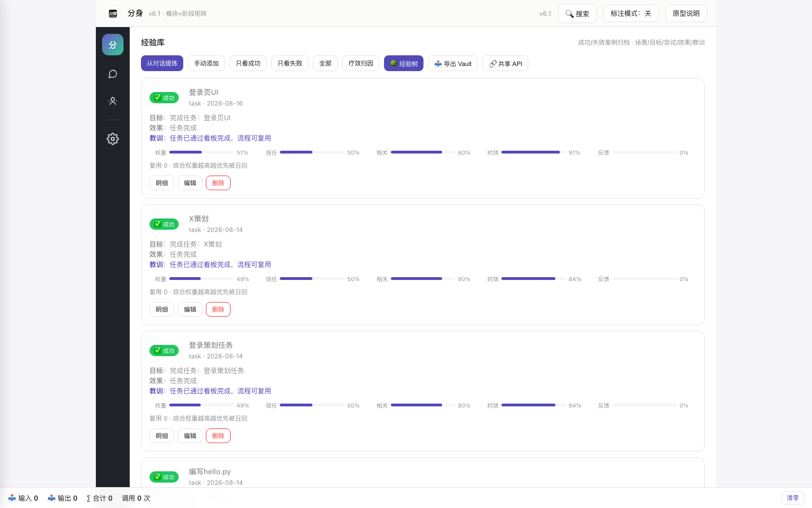Click 输出 0 counter in status bar
The height and width of the screenshot is (508, 812).
tap(63, 498)
